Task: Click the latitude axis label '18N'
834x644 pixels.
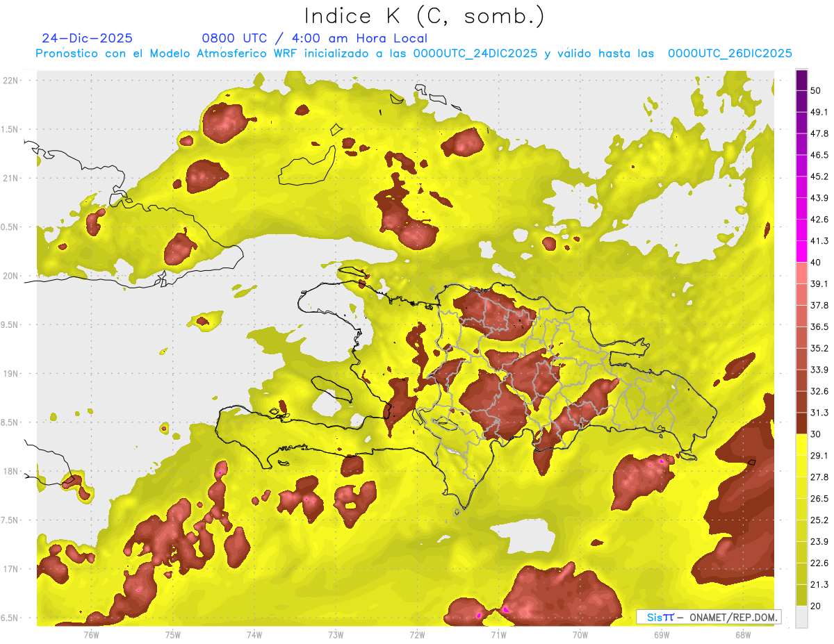Action: point(11,471)
